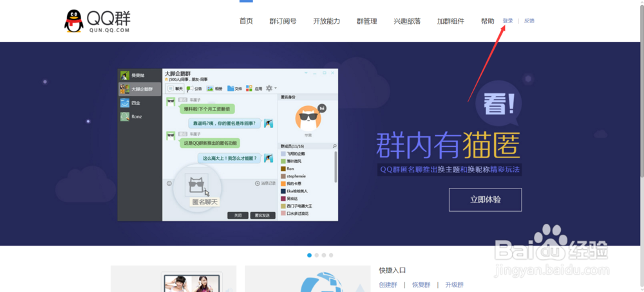Click the 匿名聊天 cat-with-sunglasses icon
This screenshot has width=644, height=292.
click(x=196, y=185)
